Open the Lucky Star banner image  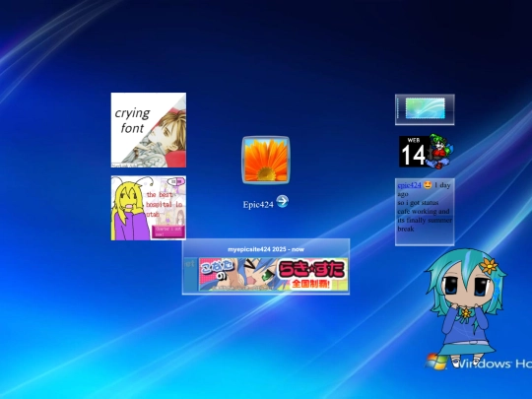tap(274, 275)
